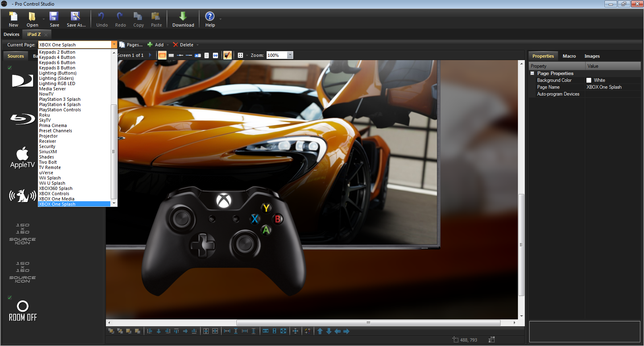
Task: Collapse the Page Properties section
Action: tap(532, 73)
